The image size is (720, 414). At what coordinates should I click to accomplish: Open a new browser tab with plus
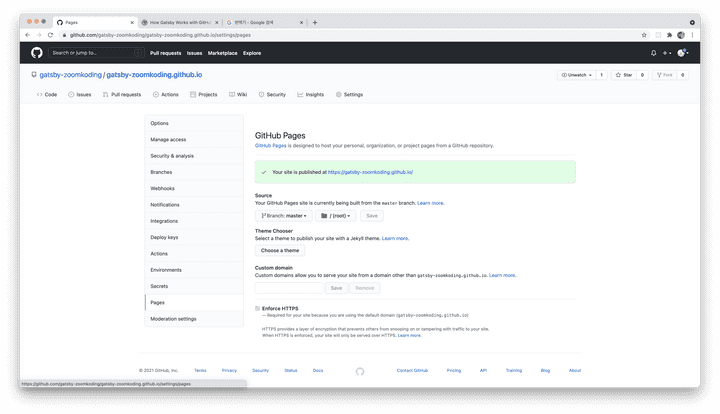(x=315, y=22)
